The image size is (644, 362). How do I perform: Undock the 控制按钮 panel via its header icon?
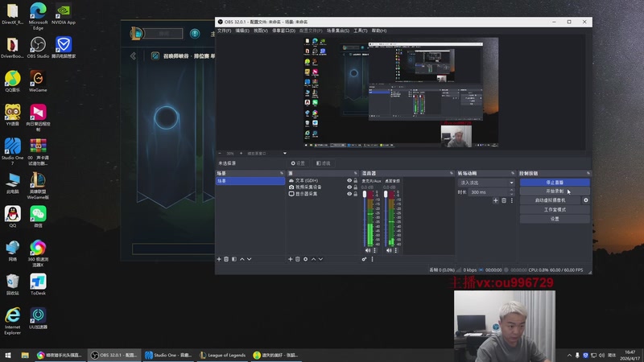click(x=588, y=173)
